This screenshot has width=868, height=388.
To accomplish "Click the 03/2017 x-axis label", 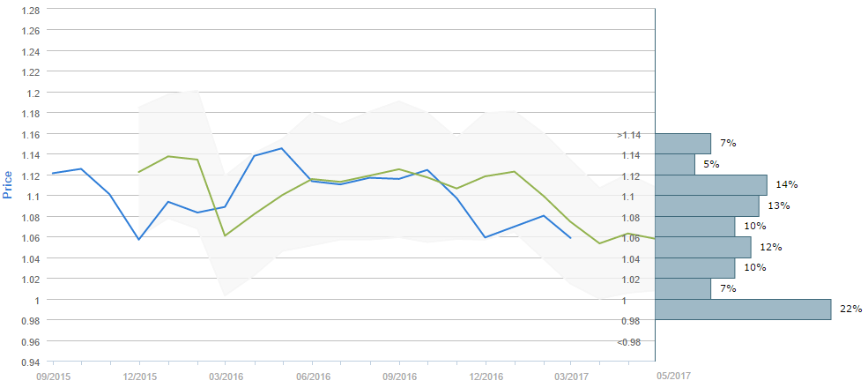I will [571, 376].
